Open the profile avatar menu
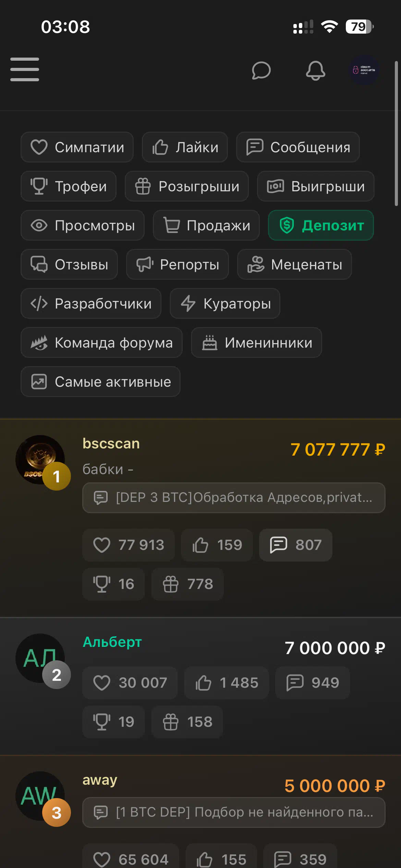 point(364,70)
